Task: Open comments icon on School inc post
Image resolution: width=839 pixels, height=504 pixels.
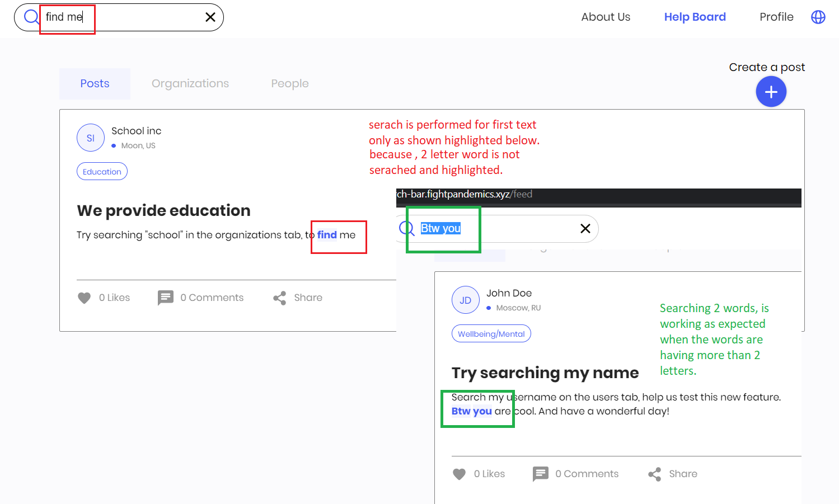Action: (x=166, y=298)
